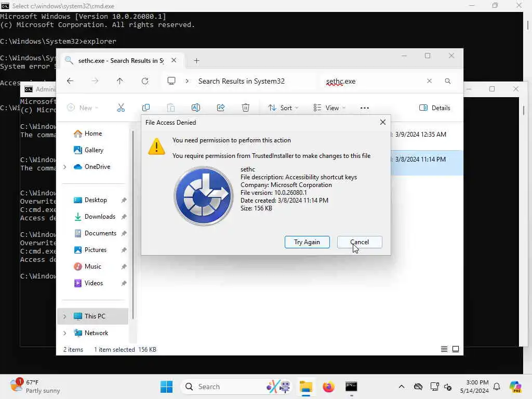The width and height of the screenshot is (532, 399).
Task: Switch to Command Prompt in taskbar
Action: click(x=351, y=387)
